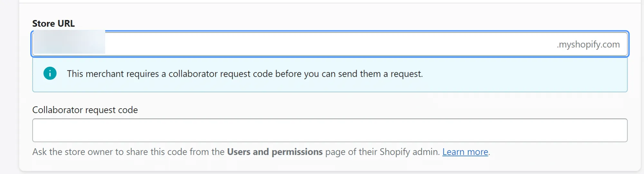Click the word 'page' in the helper text
This screenshot has height=174, width=644.
point(335,152)
